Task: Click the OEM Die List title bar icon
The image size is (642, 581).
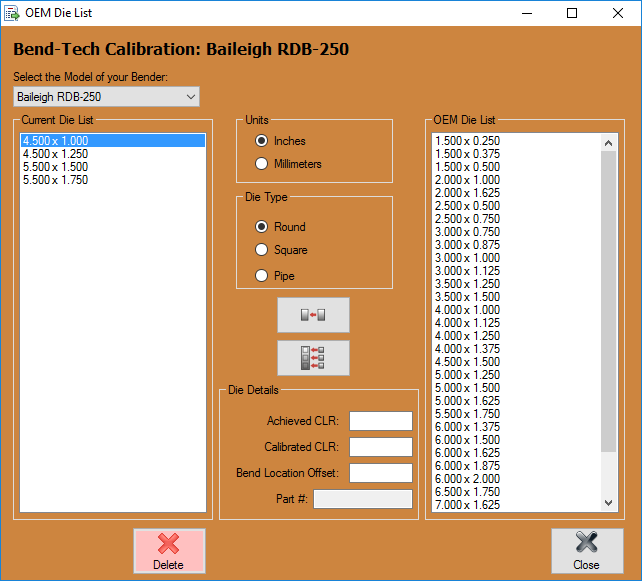Action: coord(11,13)
